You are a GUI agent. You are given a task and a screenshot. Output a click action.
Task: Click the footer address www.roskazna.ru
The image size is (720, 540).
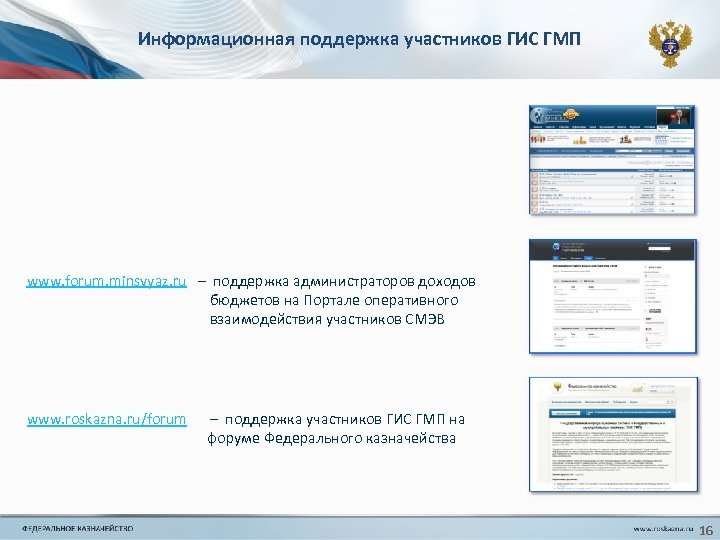click(663, 529)
